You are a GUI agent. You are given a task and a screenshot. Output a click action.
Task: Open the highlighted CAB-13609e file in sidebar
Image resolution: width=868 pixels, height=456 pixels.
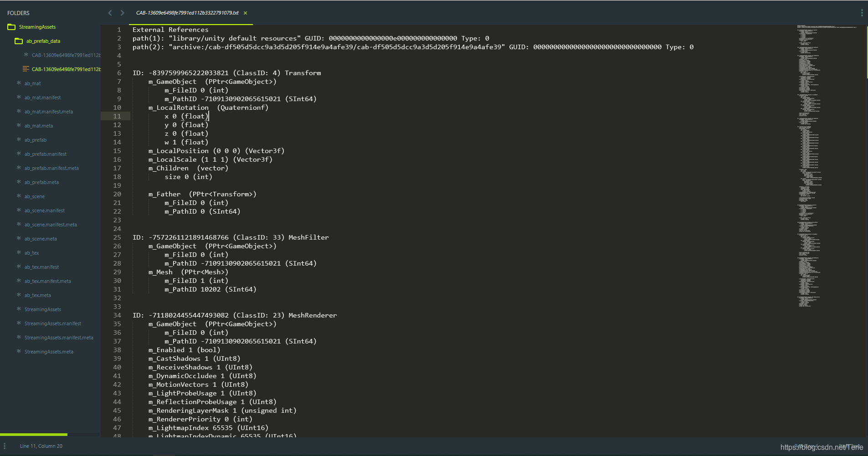click(x=66, y=69)
